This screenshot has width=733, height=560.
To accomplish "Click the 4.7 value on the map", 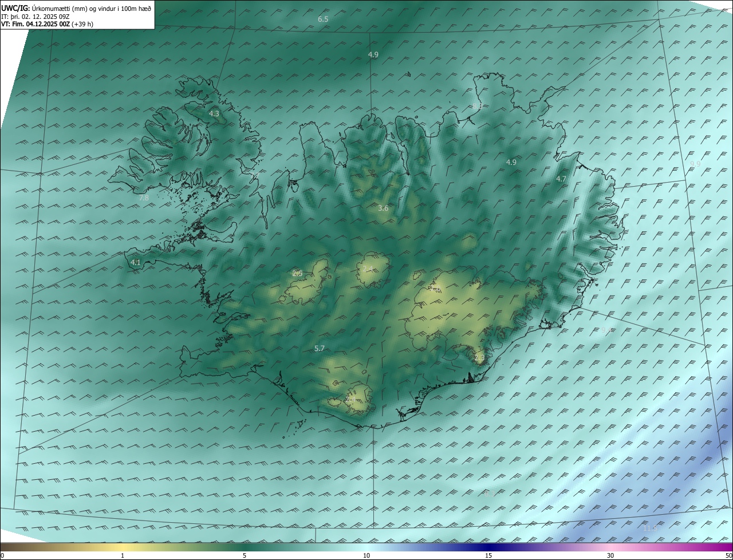I will coord(561,179).
